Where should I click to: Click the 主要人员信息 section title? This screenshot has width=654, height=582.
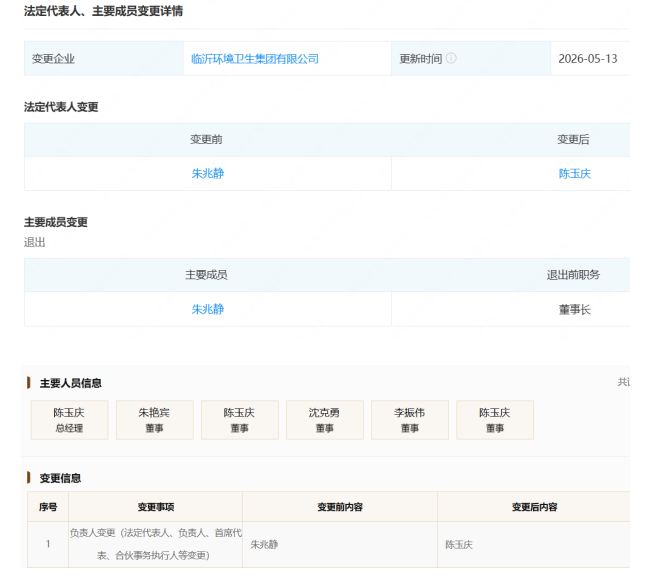pos(70,383)
